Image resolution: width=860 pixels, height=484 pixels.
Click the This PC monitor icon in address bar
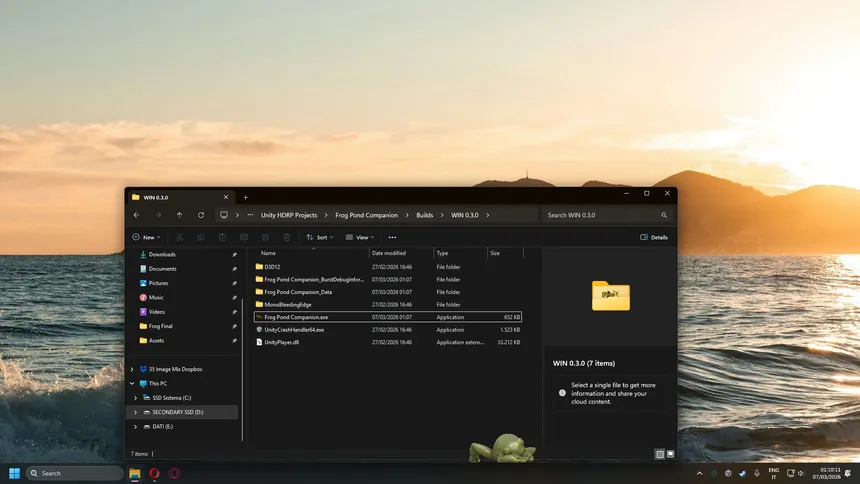click(x=224, y=215)
